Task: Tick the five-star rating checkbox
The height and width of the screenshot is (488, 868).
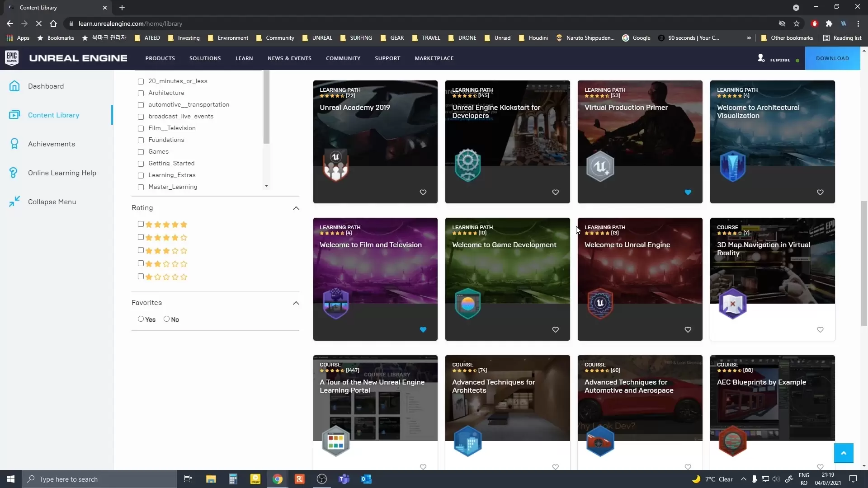Action: (141, 224)
